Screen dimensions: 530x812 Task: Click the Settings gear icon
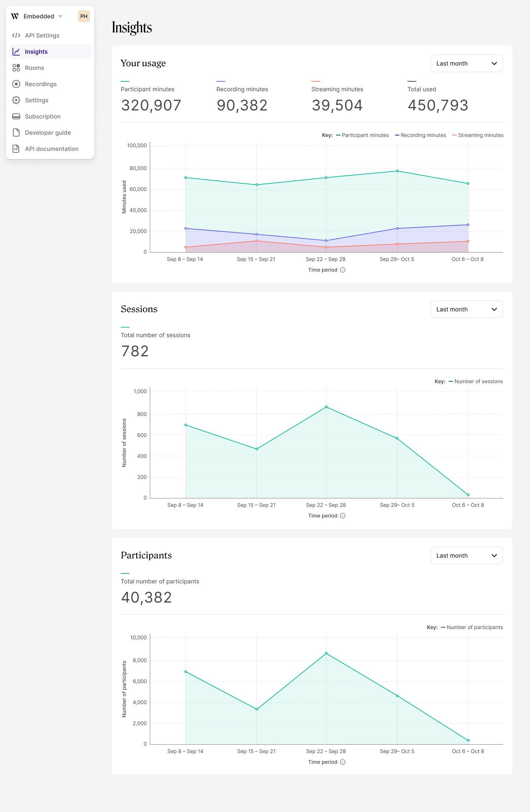[16, 100]
